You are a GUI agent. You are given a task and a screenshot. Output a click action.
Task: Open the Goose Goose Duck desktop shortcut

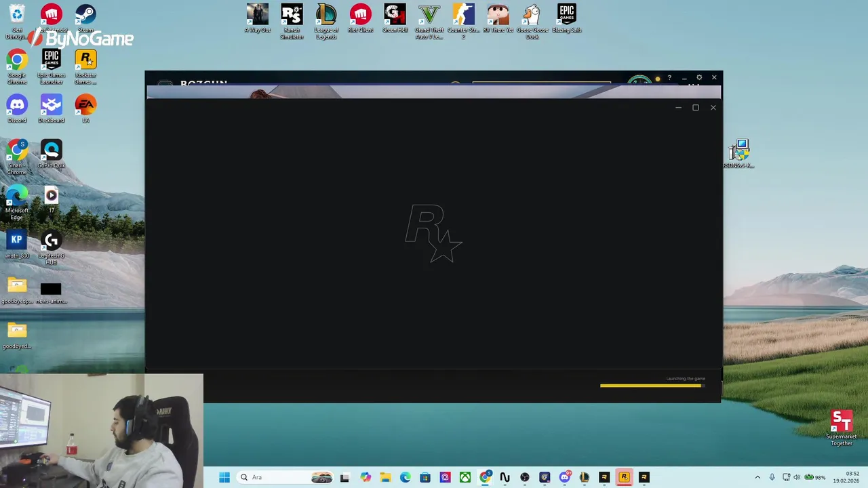tap(532, 22)
